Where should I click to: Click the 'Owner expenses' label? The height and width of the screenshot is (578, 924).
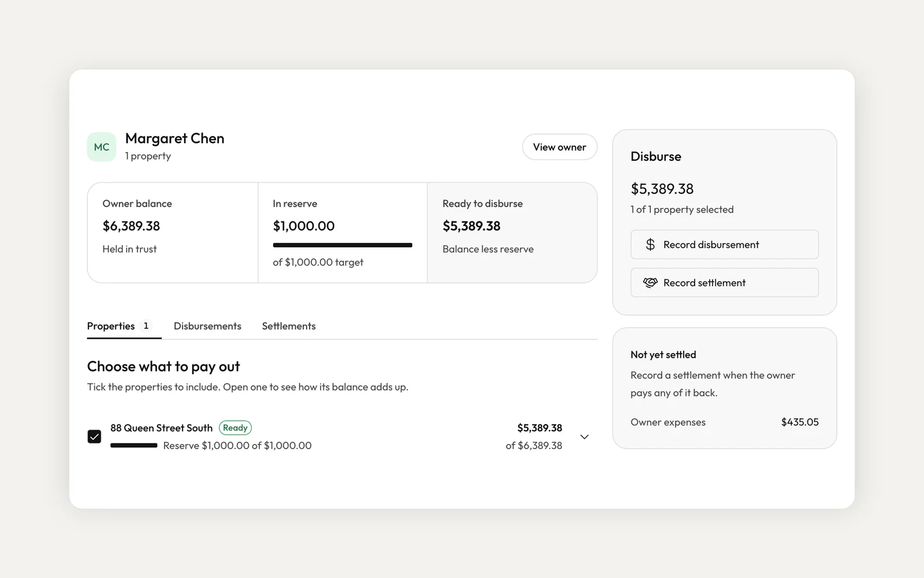point(668,422)
